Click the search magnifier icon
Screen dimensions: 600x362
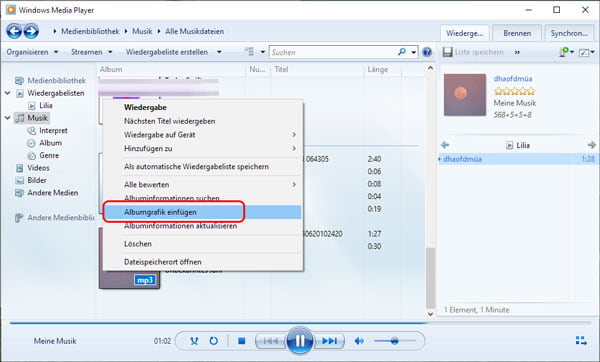(x=402, y=52)
